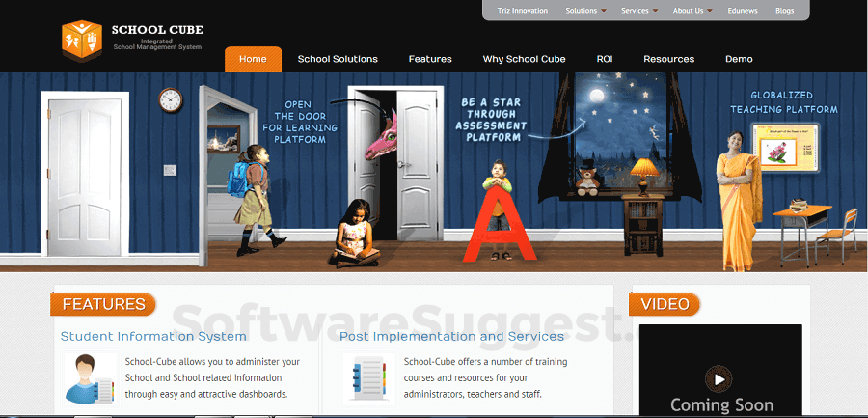Open the Edunews link
The height and width of the screenshot is (418, 868).
(744, 11)
